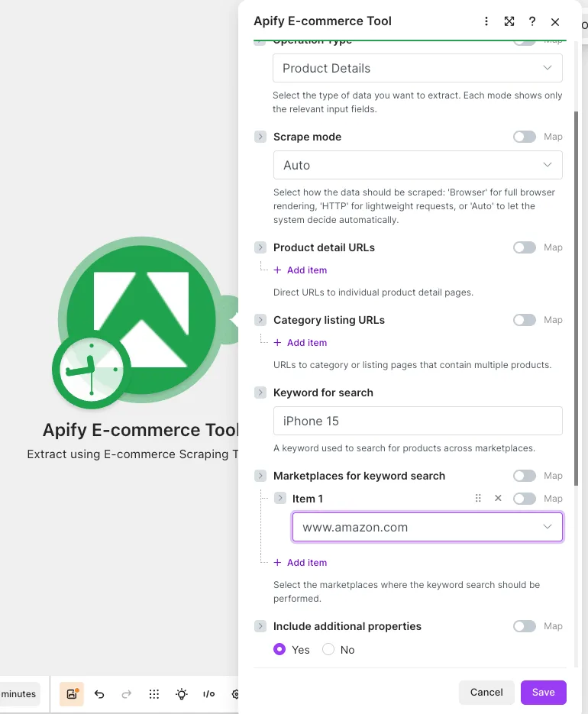Toggle Map for Item 1
The height and width of the screenshot is (714, 588).
[x=524, y=499]
